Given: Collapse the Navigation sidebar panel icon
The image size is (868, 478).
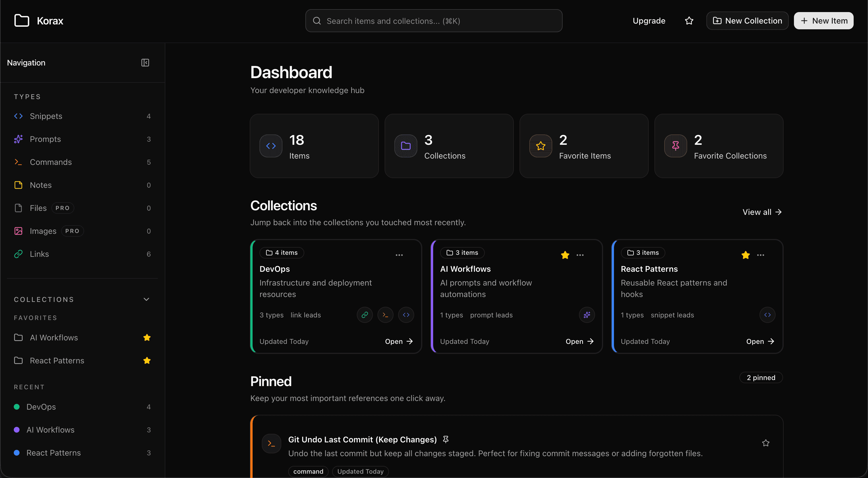Looking at the screenshot, I should click(145, 63).
